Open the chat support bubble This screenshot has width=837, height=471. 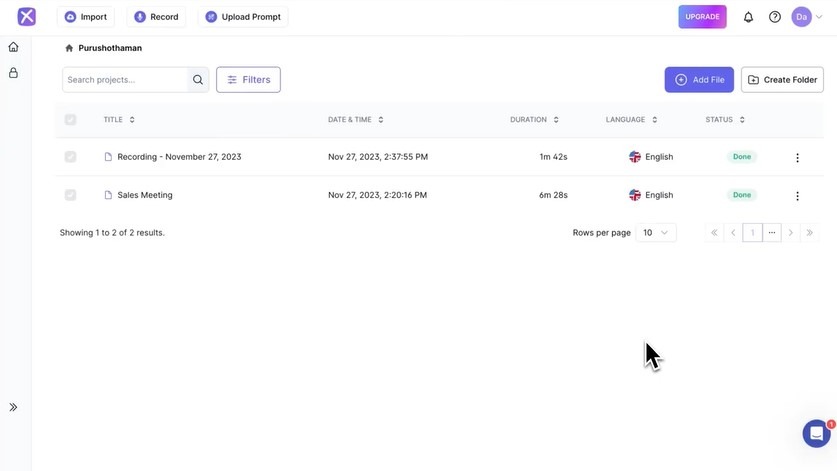tap(817, 434)
